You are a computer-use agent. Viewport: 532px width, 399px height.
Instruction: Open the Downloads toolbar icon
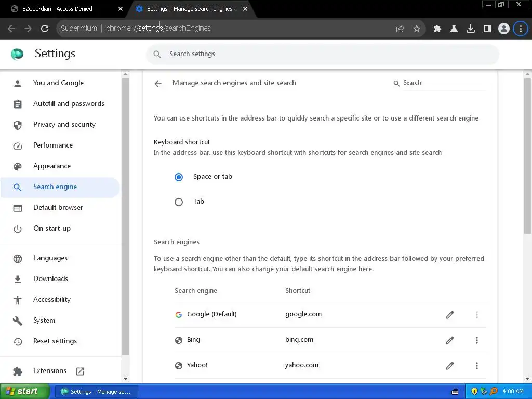pyautogui.click(x=471, y=29)
